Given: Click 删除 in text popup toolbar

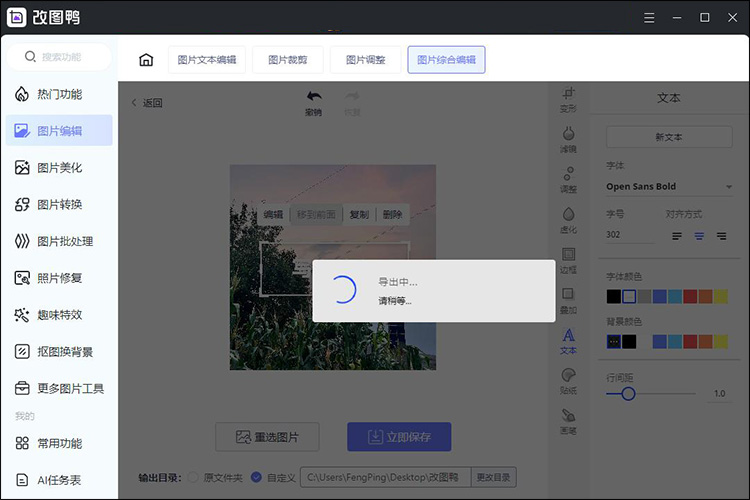Looking at the screenshot, I should coord(393,214).
